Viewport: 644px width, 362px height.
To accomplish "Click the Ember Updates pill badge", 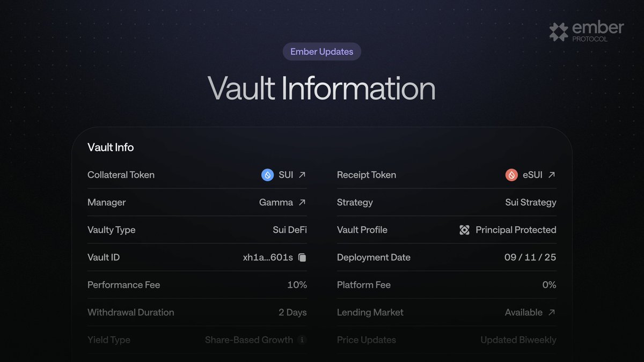I will pyautogui.click(x=322, y=51).
